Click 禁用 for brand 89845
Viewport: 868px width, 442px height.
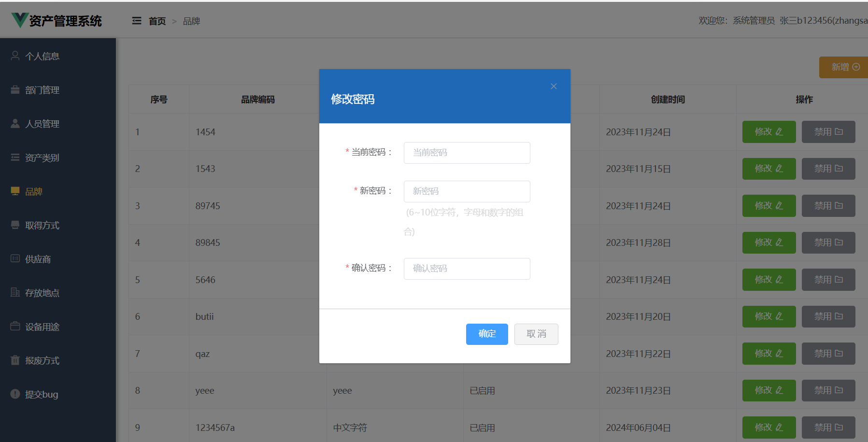[828, 242]
